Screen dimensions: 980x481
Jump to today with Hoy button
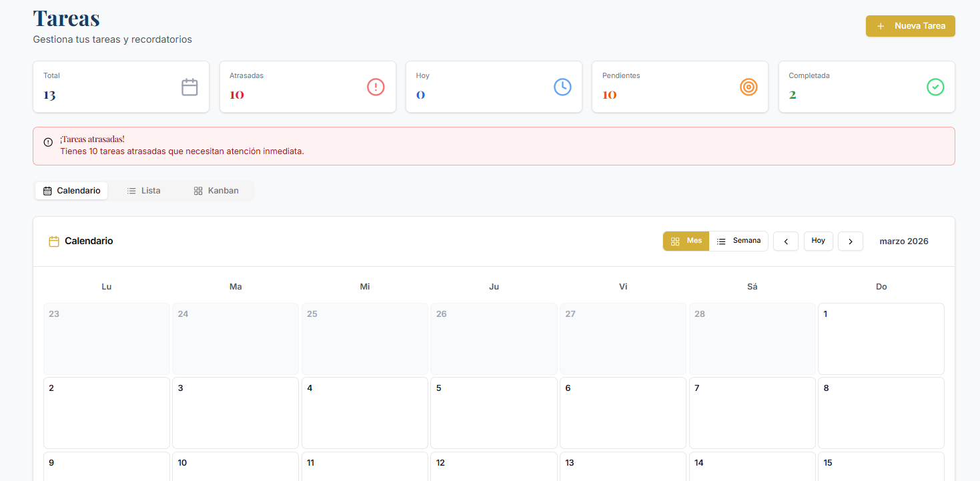(x=819, y=241)
